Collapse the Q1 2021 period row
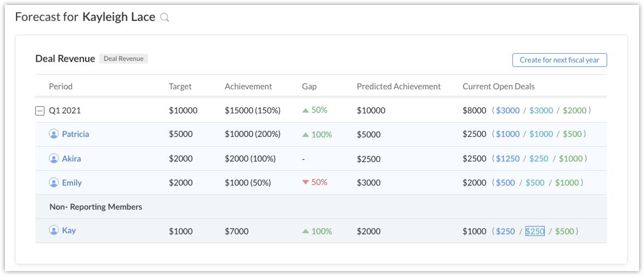 click(39, 111)
